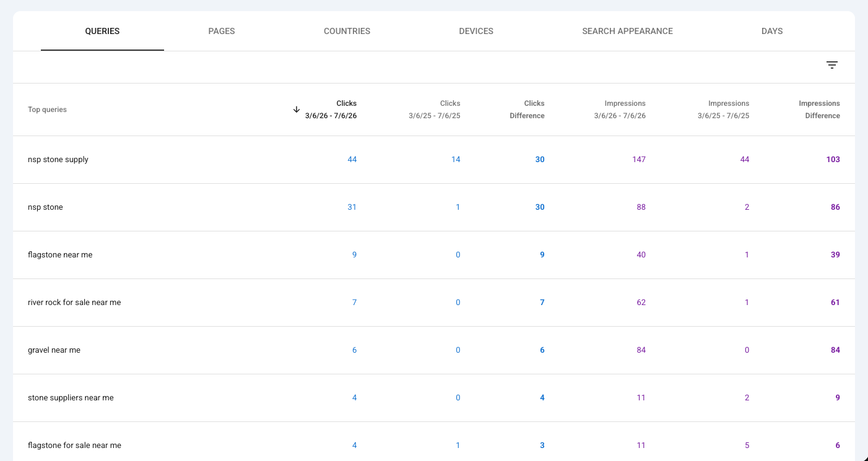Screen dimensions: 868x461
Task: Click the Top queries column header
Action: click(x=47, y=110)
